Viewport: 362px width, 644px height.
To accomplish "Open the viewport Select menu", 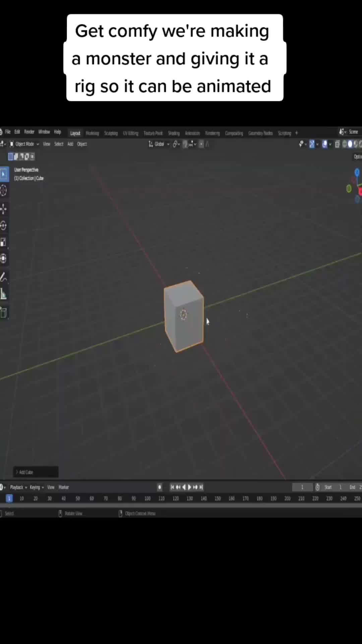I will pyautogui.click(x=59, y=144).
